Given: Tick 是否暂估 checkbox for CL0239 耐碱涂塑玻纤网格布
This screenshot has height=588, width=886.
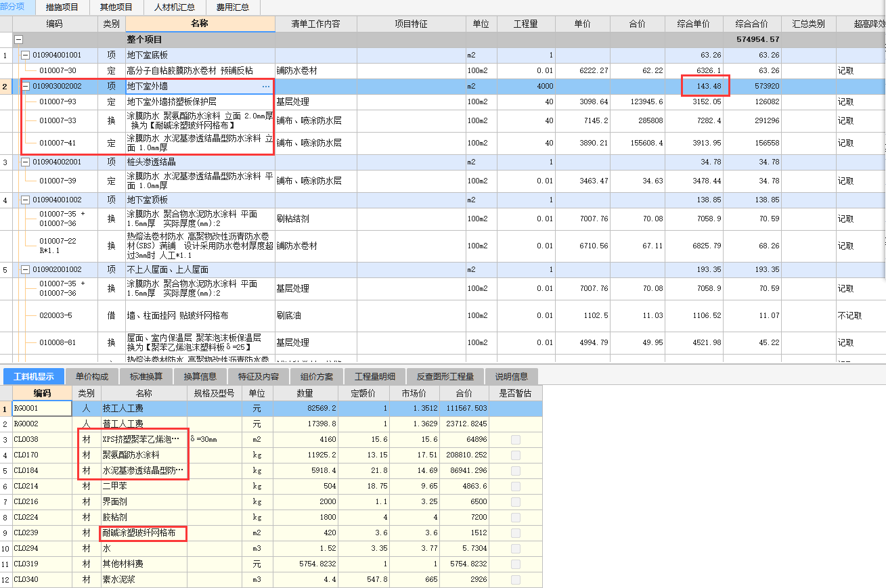Looking at the screenshot, I should point(516,533).
